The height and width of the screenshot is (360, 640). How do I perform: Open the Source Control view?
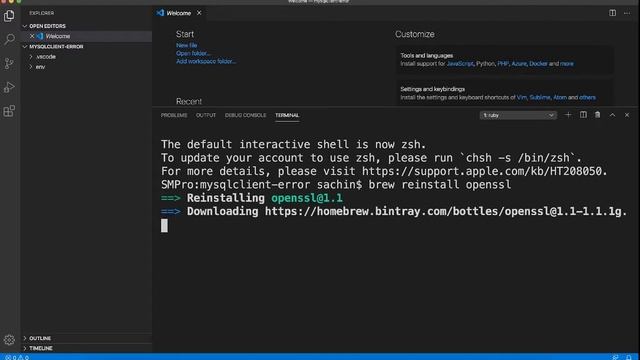click(x=9, y=63)
